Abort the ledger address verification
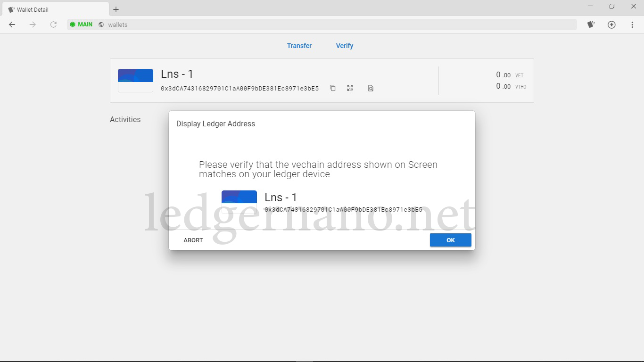 point(193,240)
